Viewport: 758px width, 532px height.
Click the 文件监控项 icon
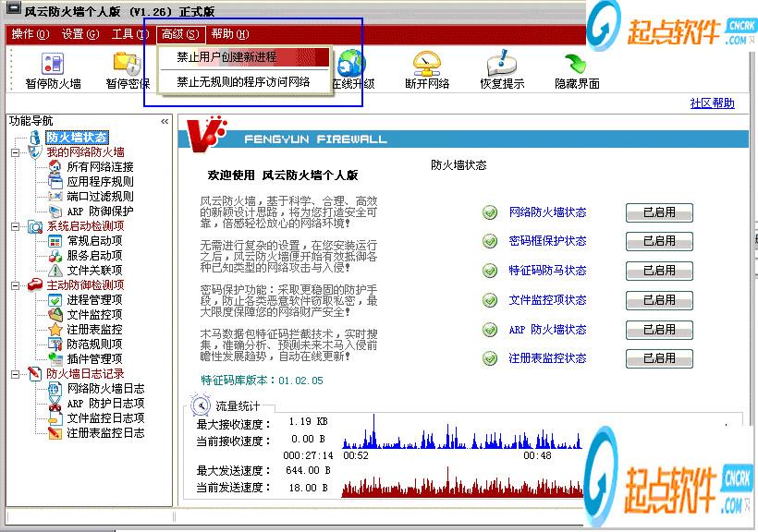click(x=55, y=315)
